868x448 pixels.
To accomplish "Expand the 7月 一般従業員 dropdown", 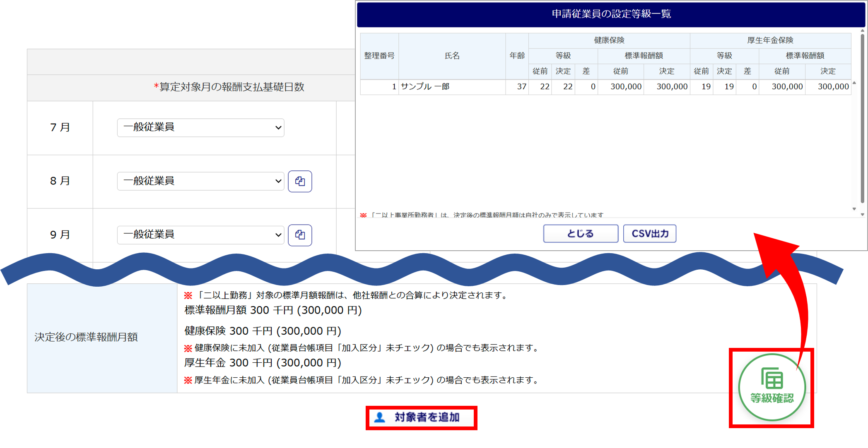I will [x=201, y=127].
